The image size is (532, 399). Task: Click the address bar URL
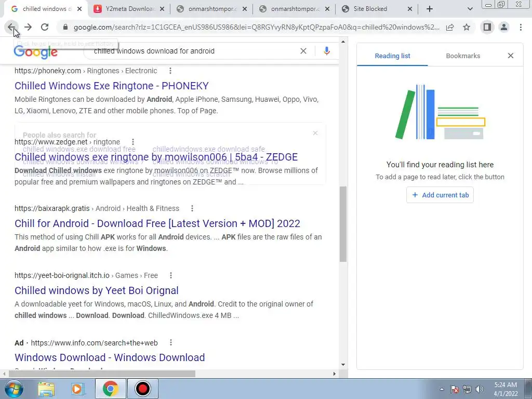[257, 27]
